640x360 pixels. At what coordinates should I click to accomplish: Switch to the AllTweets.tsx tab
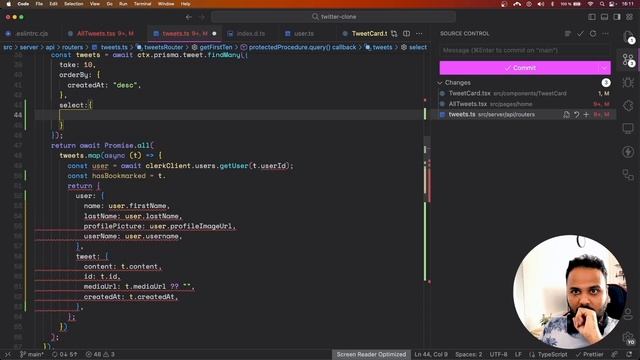(x=101, y=33)
